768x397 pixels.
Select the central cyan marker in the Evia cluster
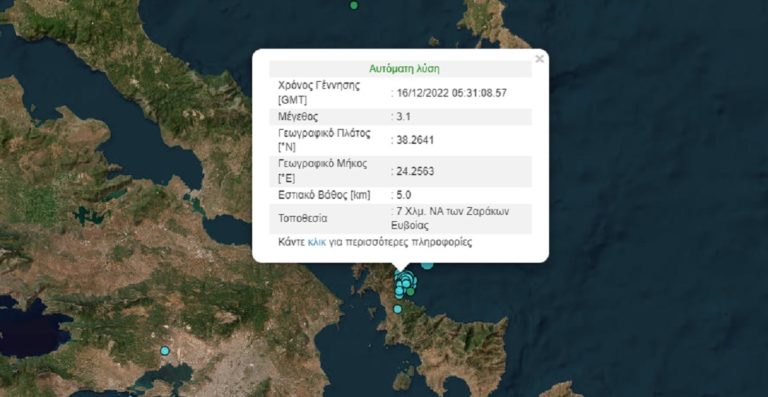click(406, 283)
